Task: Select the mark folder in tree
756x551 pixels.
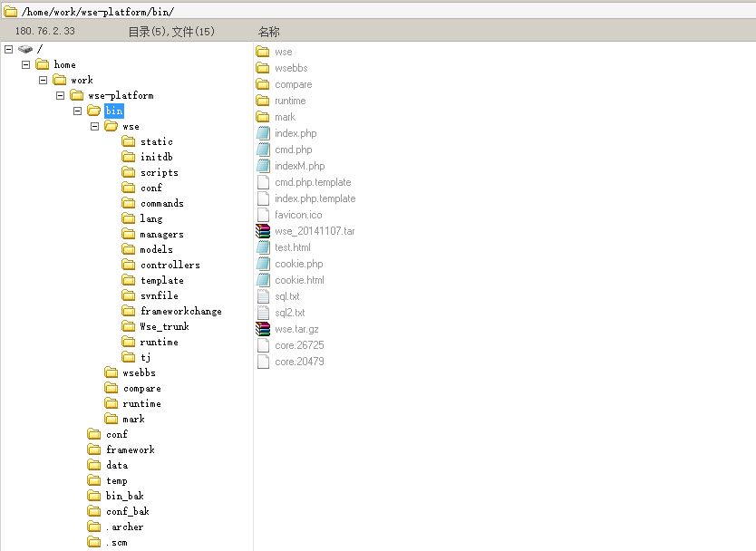Action: pos(133,420)
